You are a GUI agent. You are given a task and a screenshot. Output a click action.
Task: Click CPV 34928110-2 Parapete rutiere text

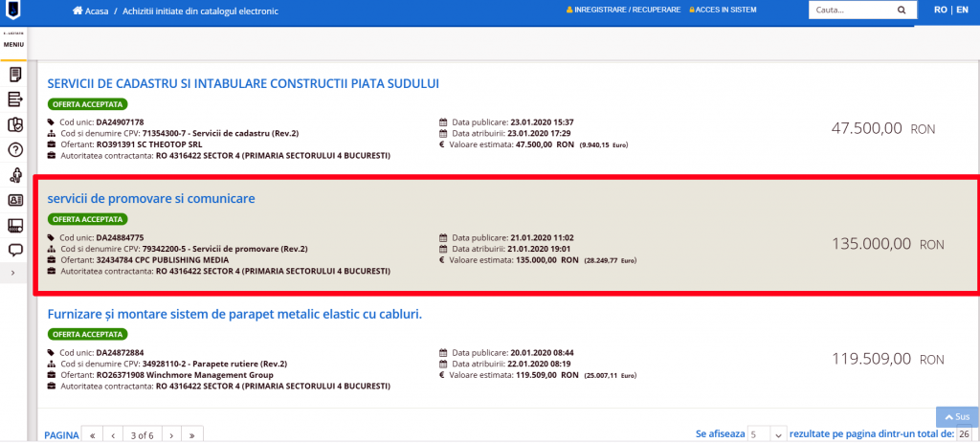pos(215,364)
